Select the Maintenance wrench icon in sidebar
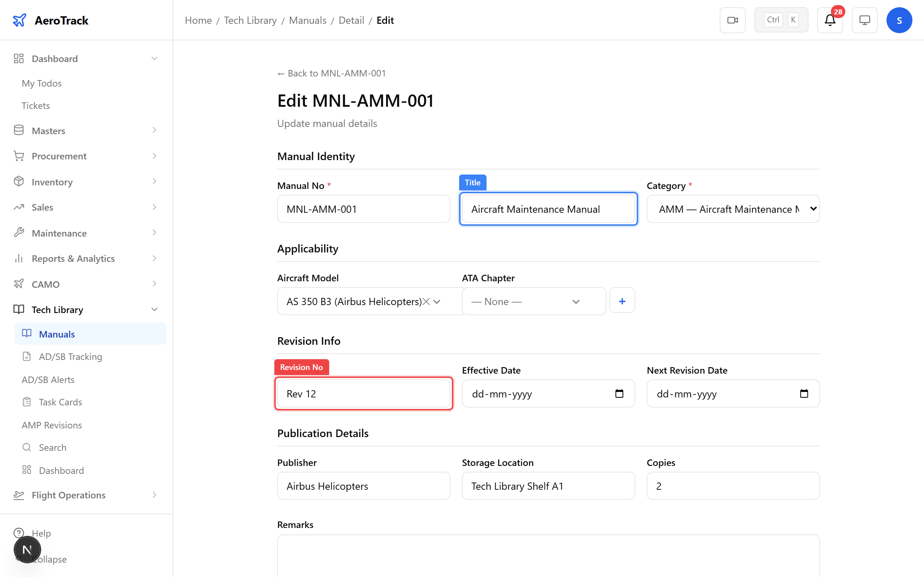The image size is (924, 577). [x=19, y=233]
